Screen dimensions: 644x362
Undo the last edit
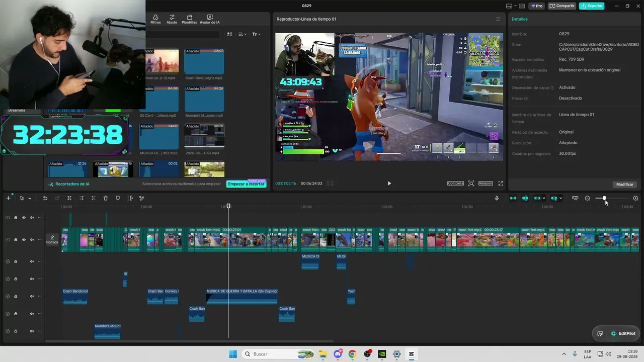tap(45, 198)
